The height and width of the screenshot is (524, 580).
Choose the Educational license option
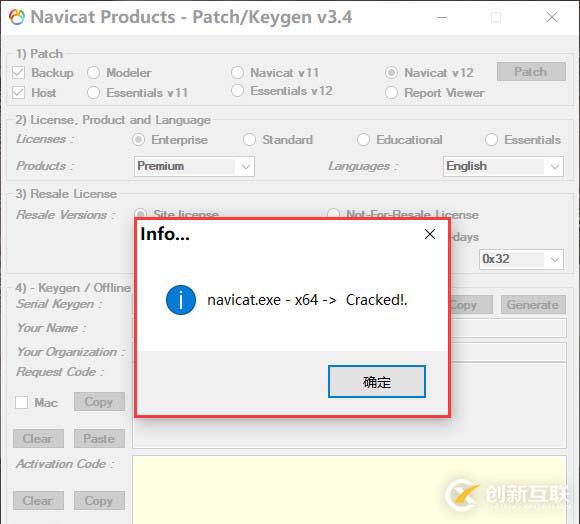[363, 140]
